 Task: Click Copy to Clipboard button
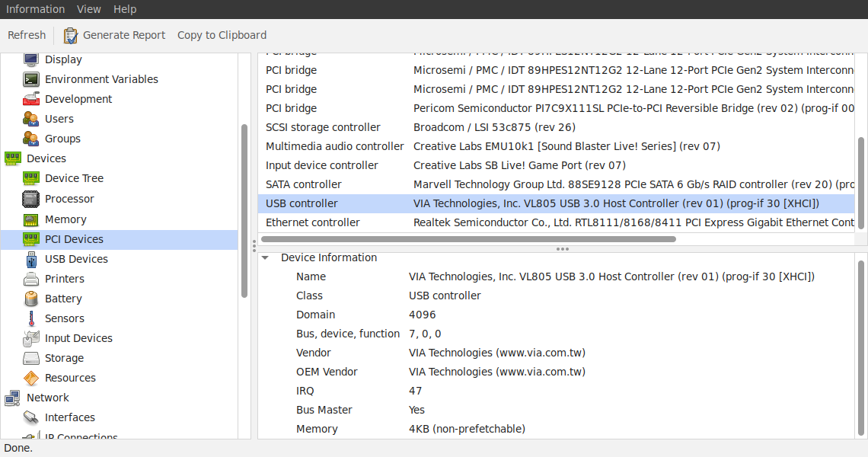[x=222, y=35]
